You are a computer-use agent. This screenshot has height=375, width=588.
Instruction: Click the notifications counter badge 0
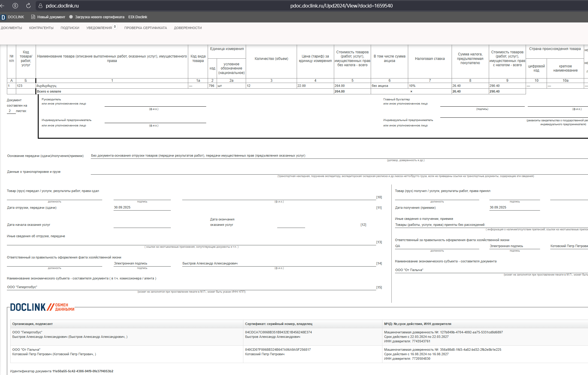tap(115, 27)
